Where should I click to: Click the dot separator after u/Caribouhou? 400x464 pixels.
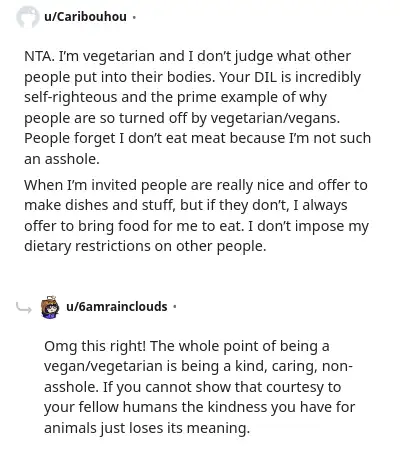[134, 17]
